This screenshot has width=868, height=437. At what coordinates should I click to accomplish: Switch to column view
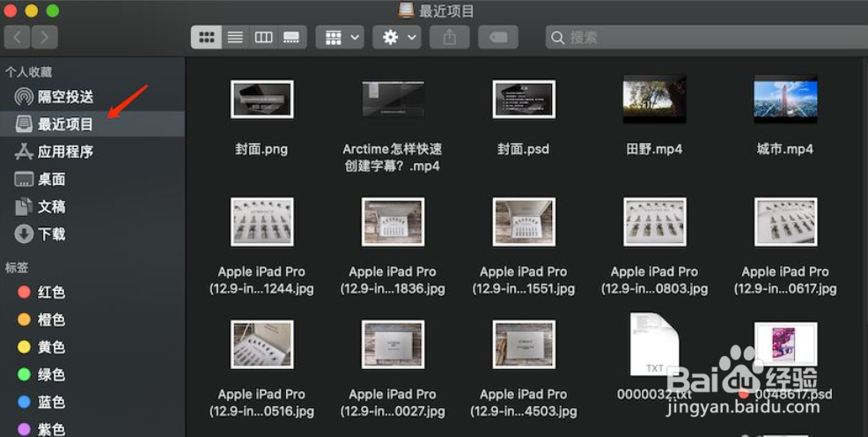point(263,38)
